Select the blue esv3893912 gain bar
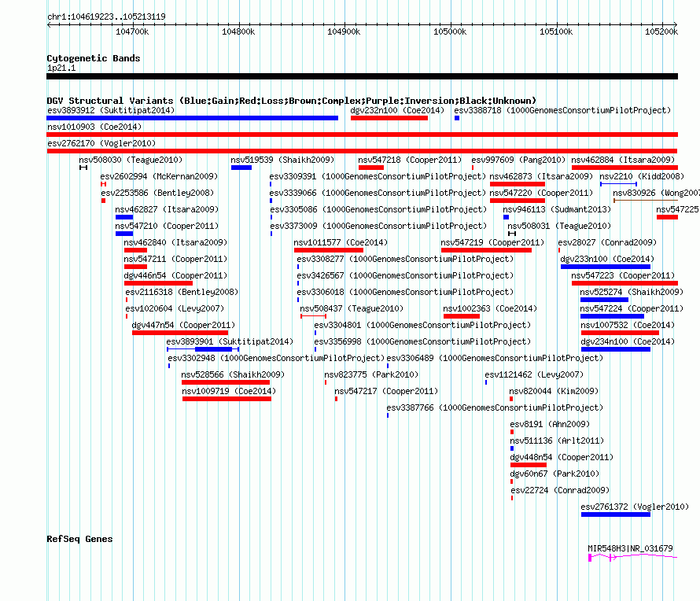 point(193,118)
